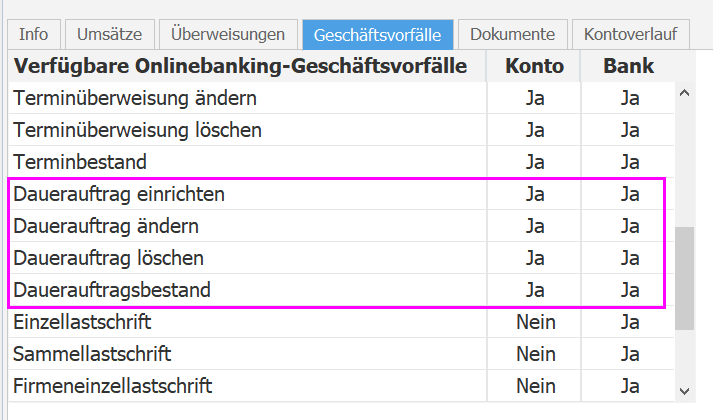Select the Dauerauftrag löschen row
The width and height of the screenshot is (713, 420).
[x=109, y=258]
